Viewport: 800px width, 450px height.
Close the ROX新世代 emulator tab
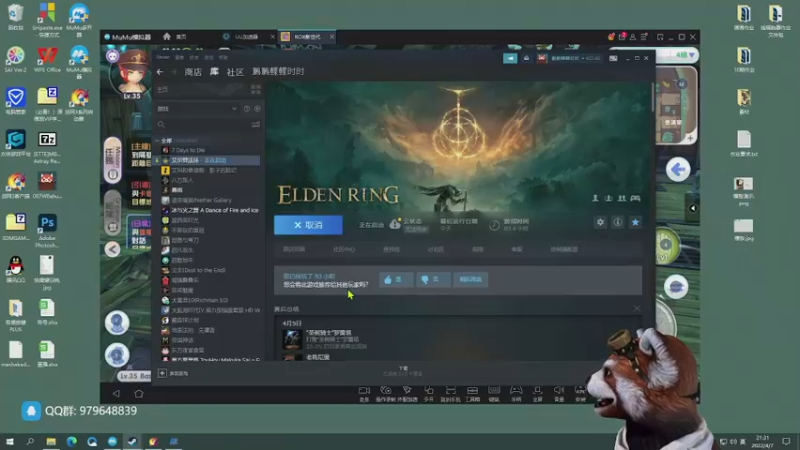pos(332,37)
